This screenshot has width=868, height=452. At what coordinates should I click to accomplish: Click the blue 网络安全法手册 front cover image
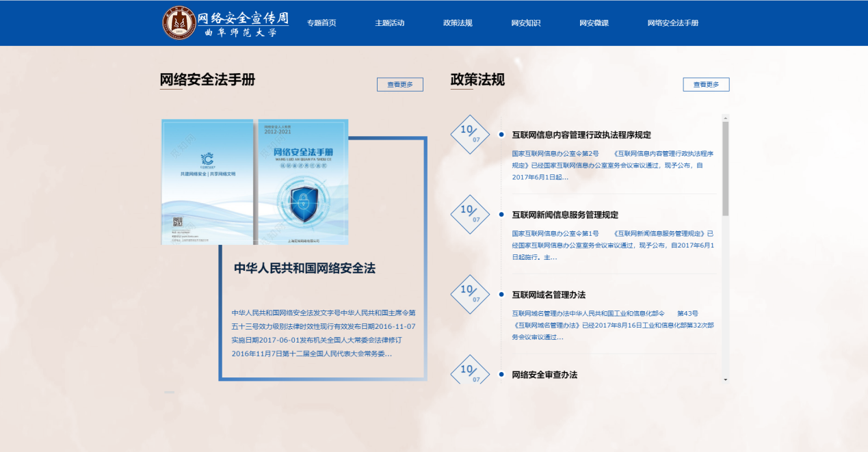303,182
